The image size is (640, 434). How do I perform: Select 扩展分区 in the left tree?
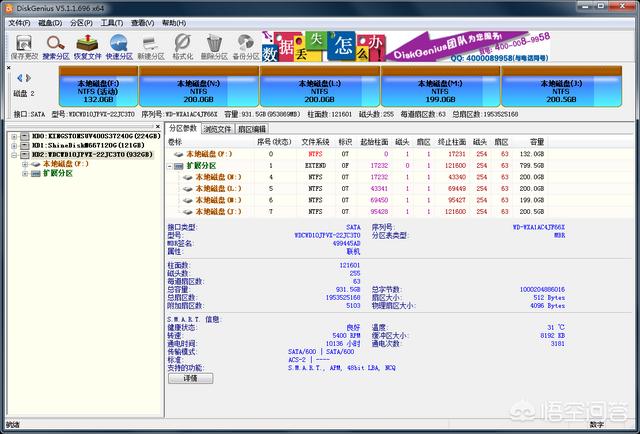[58, 174]
